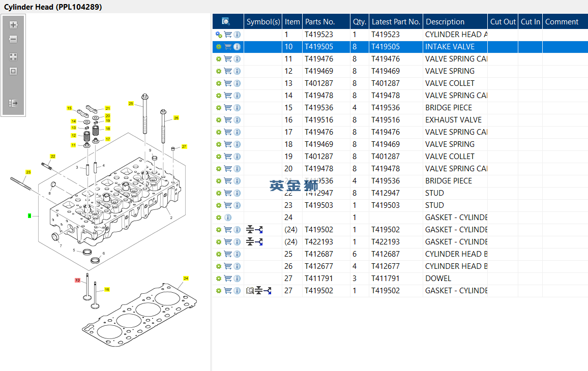Viewport: 588px width, 371px height.
Task: Click the four-squares grid view icon
Action: pyautogui.click(x=13, y=57)
